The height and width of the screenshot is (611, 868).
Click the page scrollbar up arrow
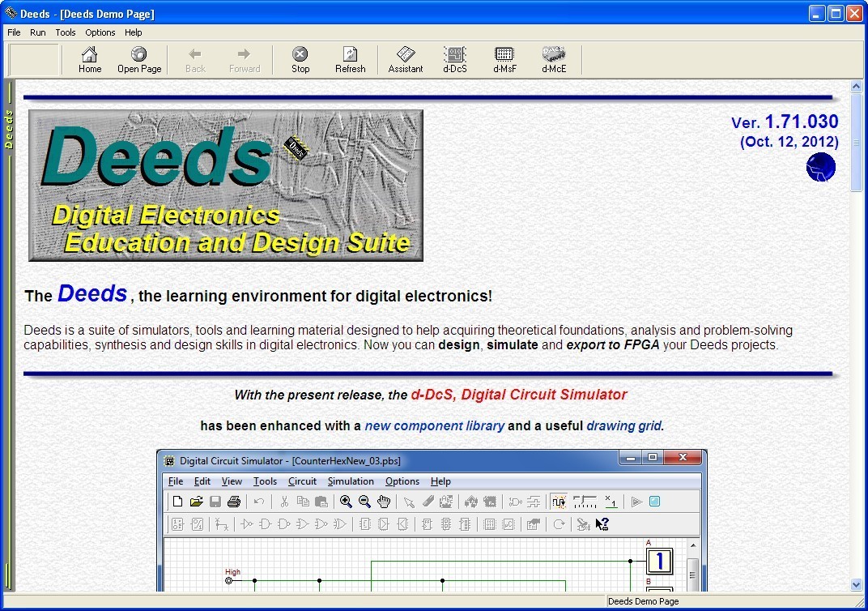[857, 86]
